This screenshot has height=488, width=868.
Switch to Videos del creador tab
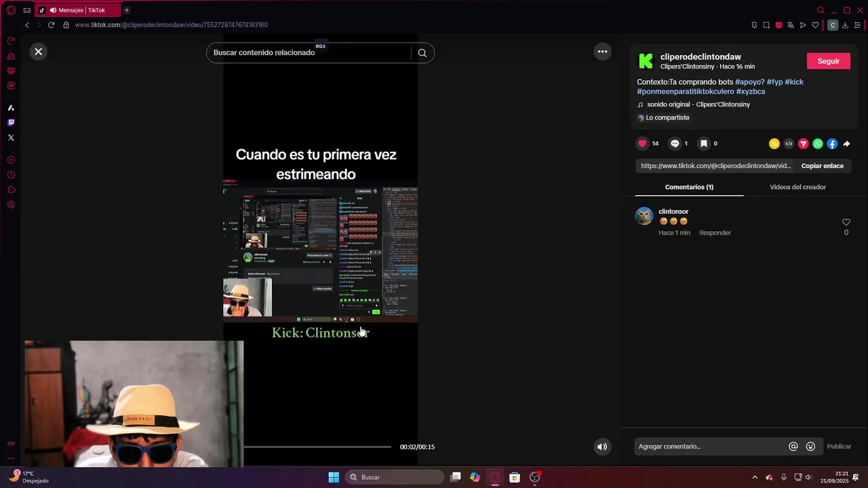[x=797, y=187]
